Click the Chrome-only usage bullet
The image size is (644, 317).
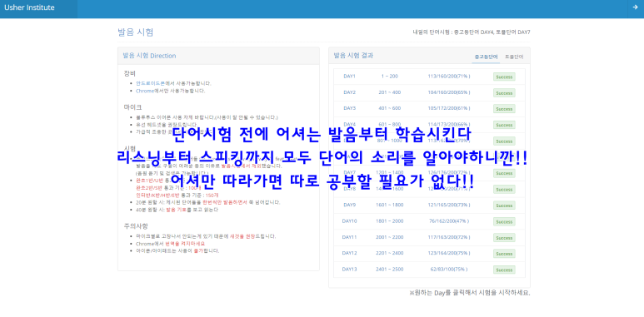point(171,91)
